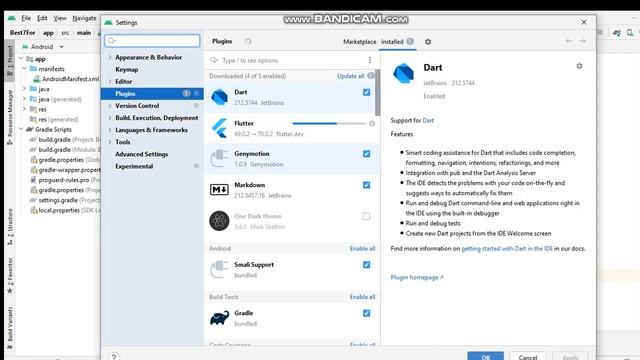Open the Project tool window sidebar tab
The image size is (640, 360).
click(x=10, y=60)
